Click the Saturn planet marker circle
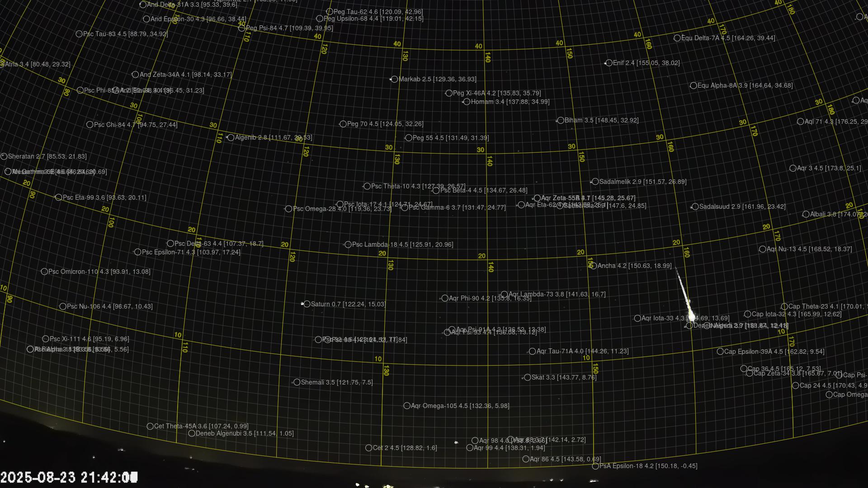 307,304
